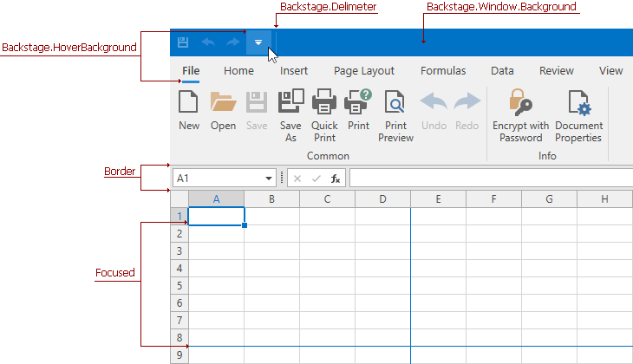Open the quick access toolbar customize dropdown
633x364 pixels.
[x=258, y=42]
